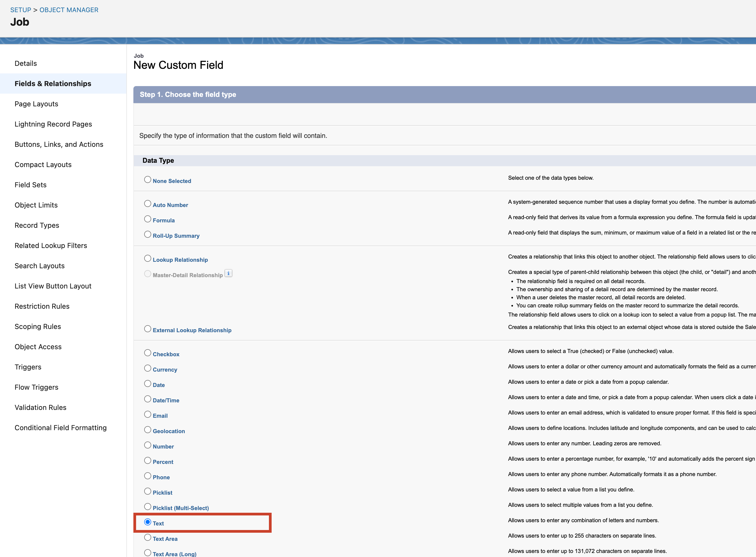This screenshot has height=557, width=756.
Task: Select the Date/Time data type
Action: [147, 399]
